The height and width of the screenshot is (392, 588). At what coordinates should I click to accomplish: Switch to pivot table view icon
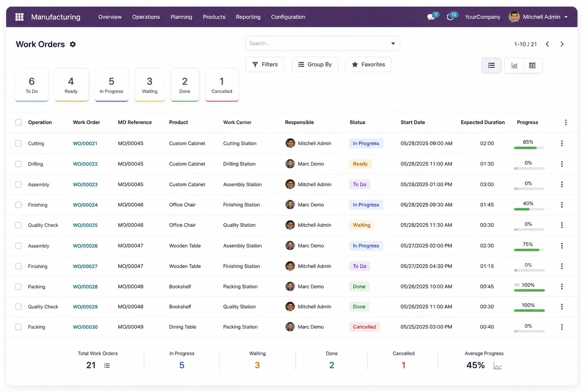pyautogui.click(x=532, y=65)
